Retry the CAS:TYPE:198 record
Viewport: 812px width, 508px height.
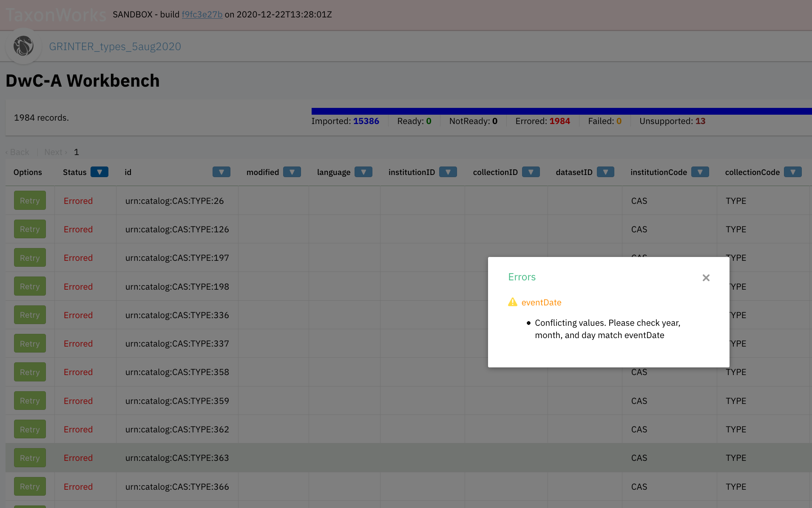coord(30,286)
